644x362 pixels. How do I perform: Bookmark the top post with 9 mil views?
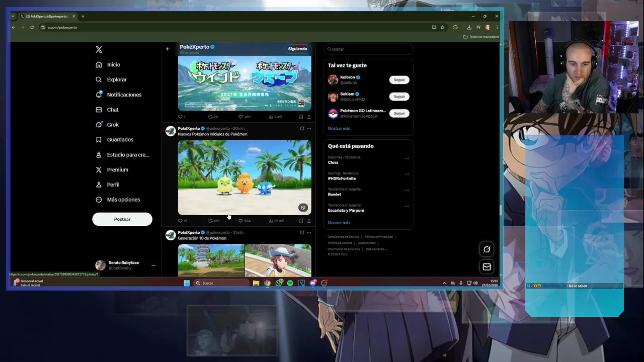[x=301, y=117]
